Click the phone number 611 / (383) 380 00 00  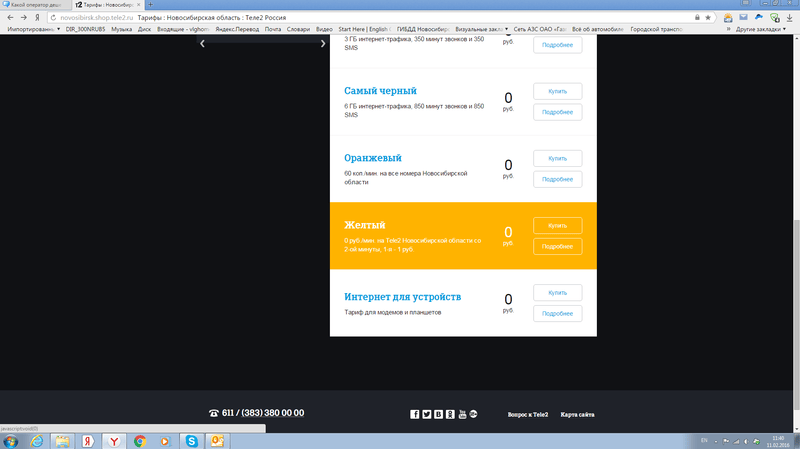263,413
